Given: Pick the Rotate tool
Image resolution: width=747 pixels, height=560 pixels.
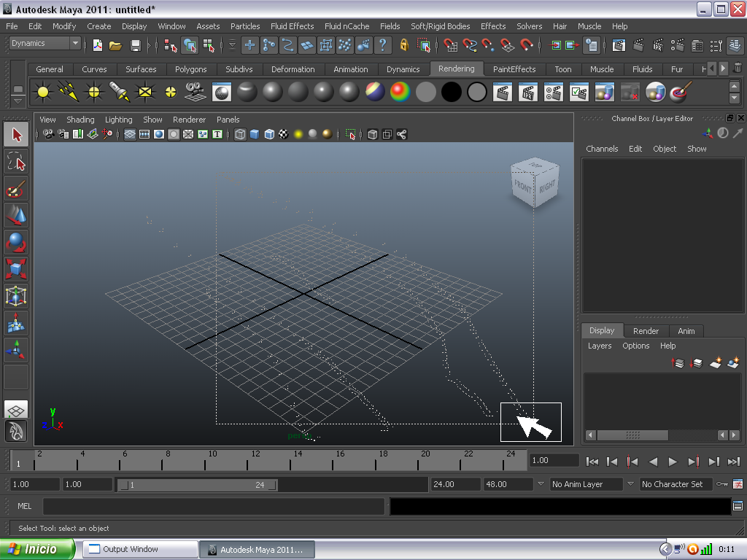Looking at the screenshot, I should coord(16,242).
